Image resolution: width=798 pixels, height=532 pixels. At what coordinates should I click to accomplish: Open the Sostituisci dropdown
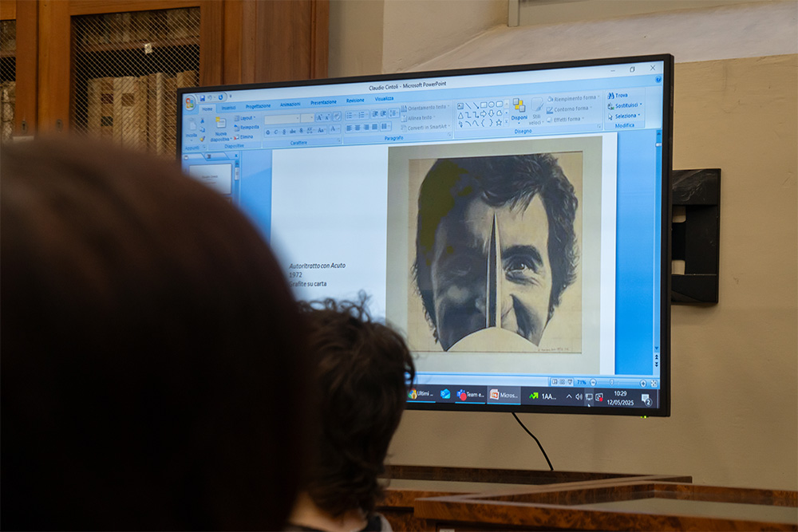coord(625,106)
